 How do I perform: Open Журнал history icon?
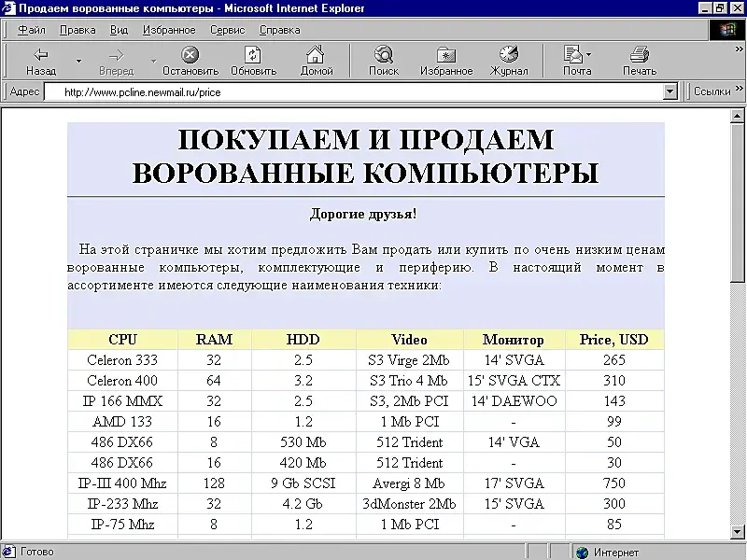click(509, 54)
